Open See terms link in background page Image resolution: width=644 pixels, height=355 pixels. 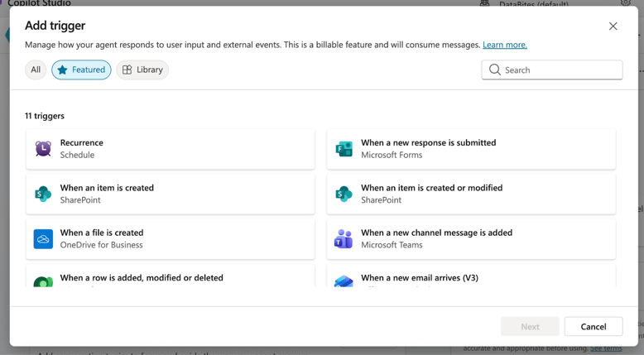click(x=606, y=348)
